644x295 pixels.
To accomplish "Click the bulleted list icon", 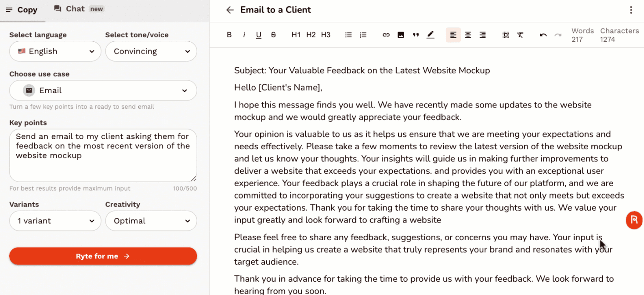I will (x=348, y=35).
